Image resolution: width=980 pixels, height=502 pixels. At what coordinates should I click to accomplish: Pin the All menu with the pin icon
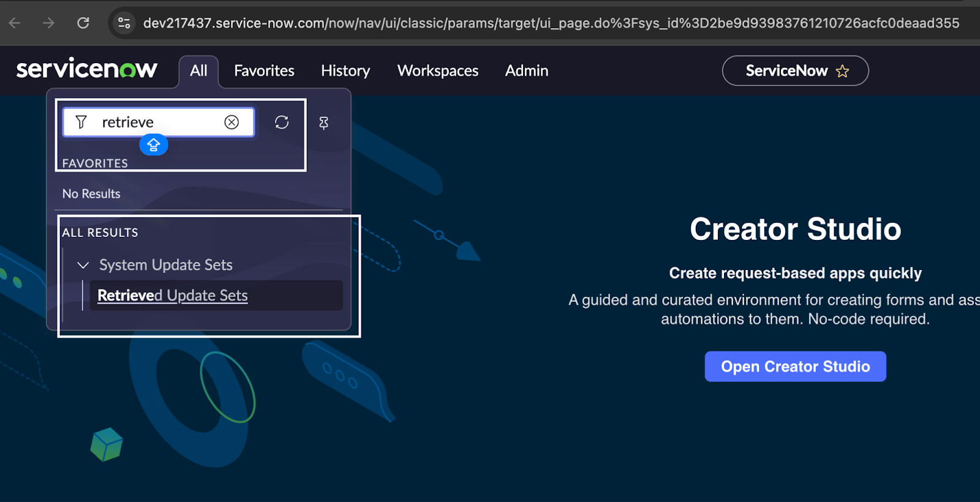coord(324,123)
